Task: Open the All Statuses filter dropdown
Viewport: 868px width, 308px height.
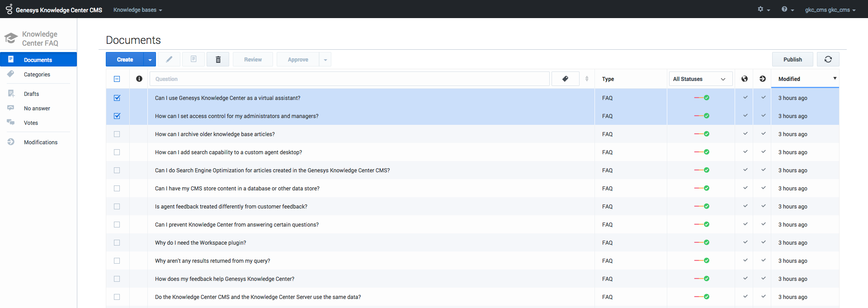Action: (x=698, y=79)
